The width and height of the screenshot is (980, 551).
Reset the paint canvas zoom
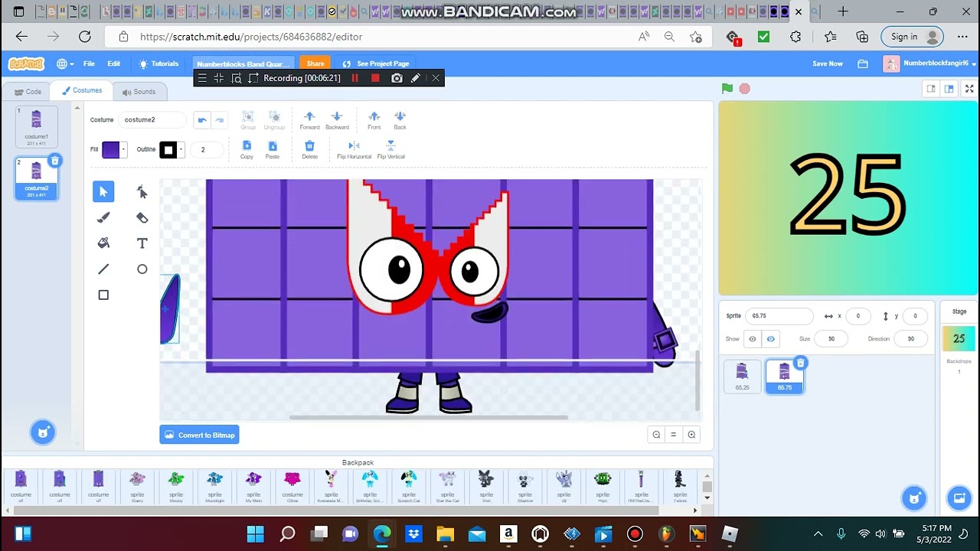(674, 435)
